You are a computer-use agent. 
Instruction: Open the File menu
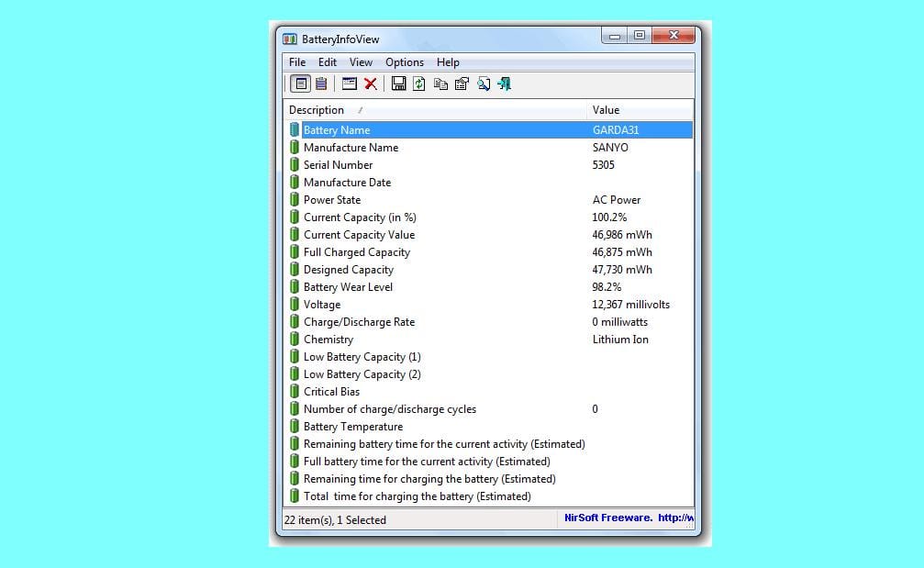point(297,61)
